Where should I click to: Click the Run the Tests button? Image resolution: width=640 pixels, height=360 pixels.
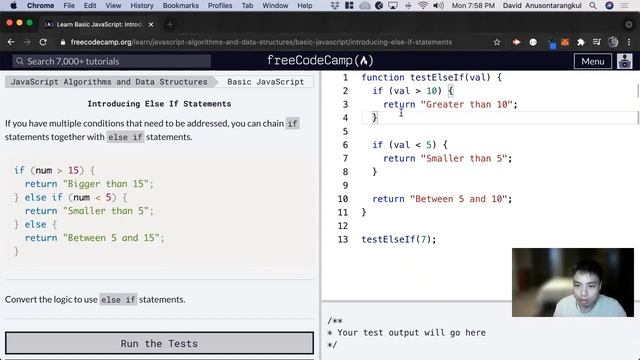point(159,343)
